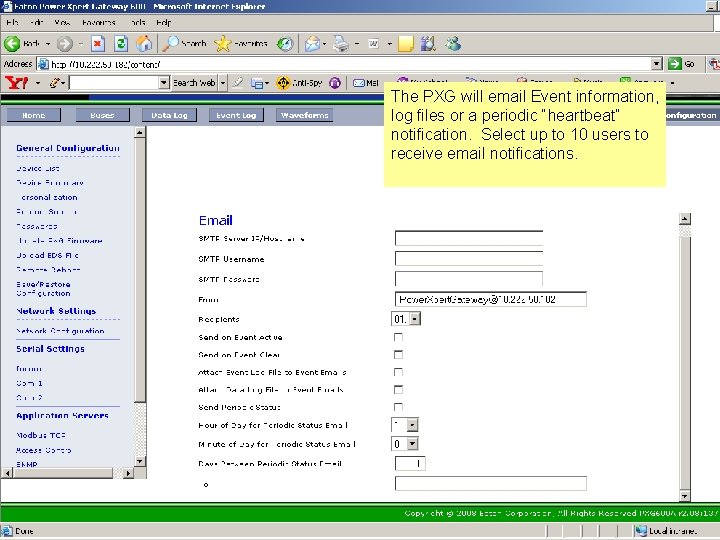Open Favorites star icon
This screenshot has width=720, height=540.
[223, 44]
